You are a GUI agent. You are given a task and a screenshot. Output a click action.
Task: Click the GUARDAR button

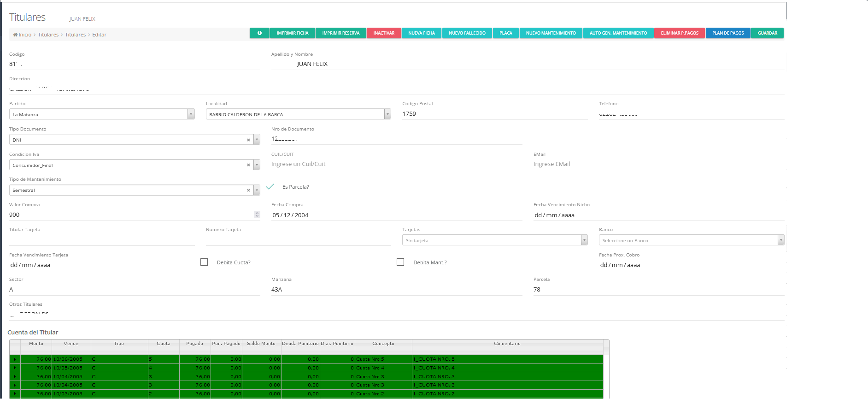coord(767,33)
